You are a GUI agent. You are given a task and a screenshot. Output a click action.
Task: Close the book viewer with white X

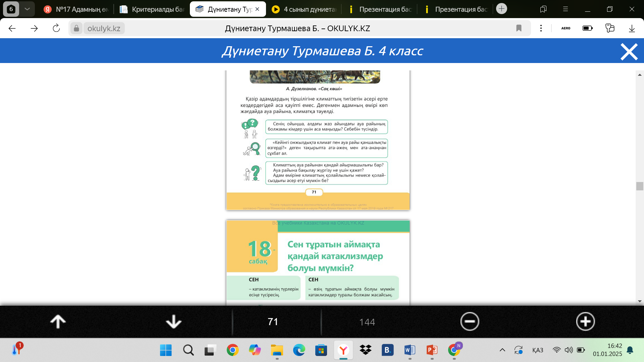coord(629,52)
